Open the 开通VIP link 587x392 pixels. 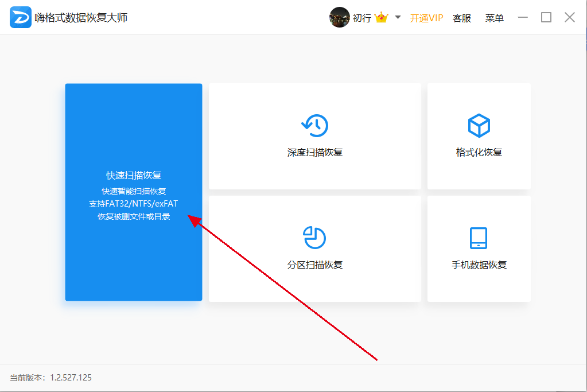click(x=426, y=18)
